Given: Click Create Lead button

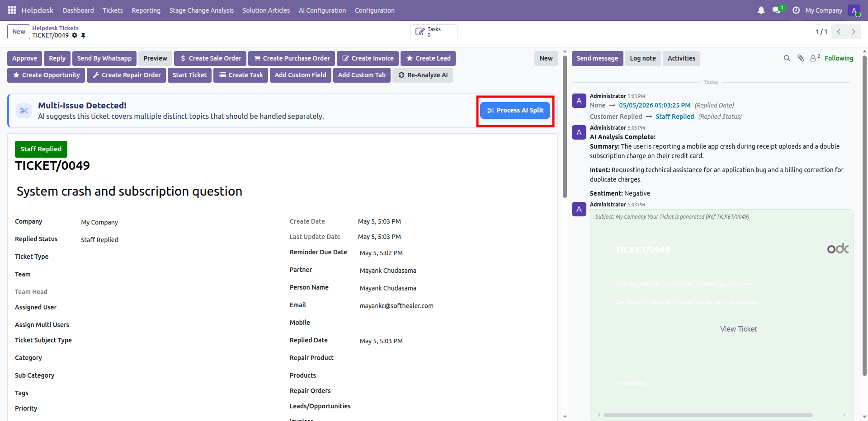Looking at the screenshot, I should click(428, 58).
